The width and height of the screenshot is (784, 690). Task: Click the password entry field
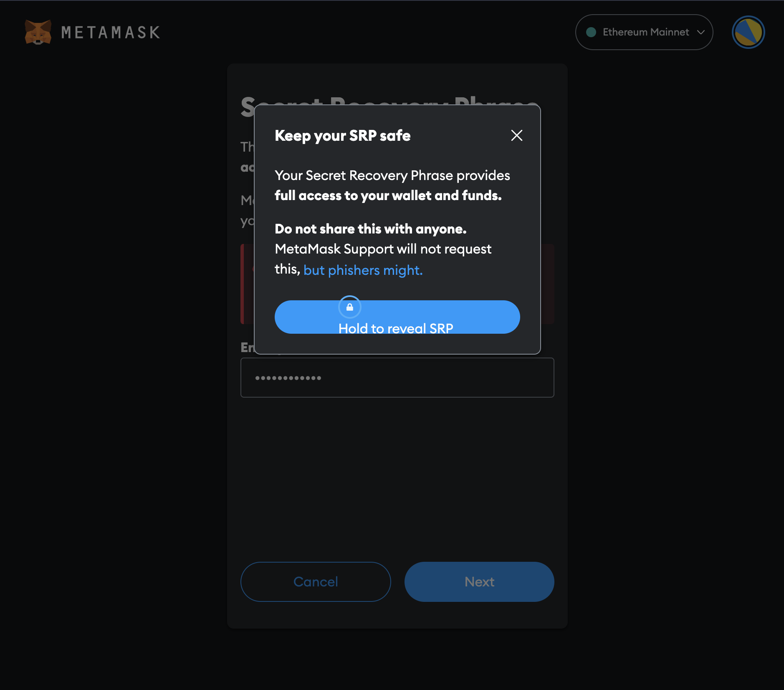point(397,378)
